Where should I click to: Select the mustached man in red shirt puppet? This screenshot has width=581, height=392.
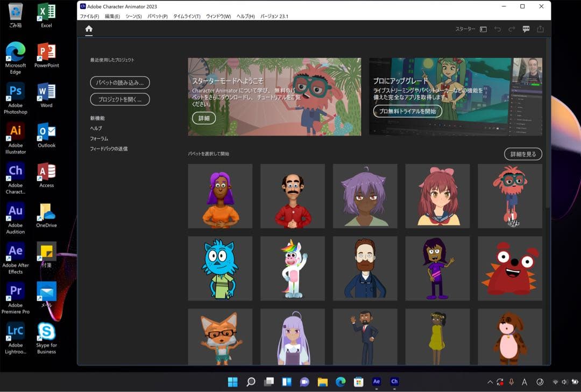tap(293, 196)
